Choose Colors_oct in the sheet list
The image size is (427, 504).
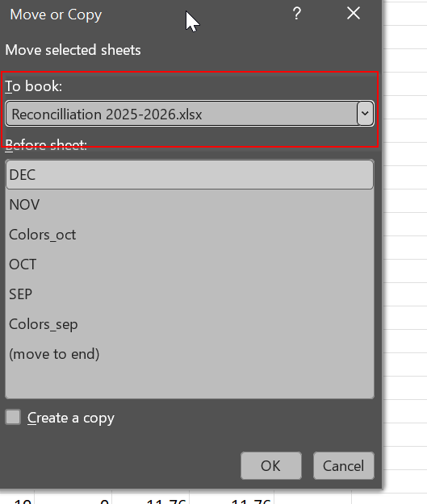(x=190, y=235)
